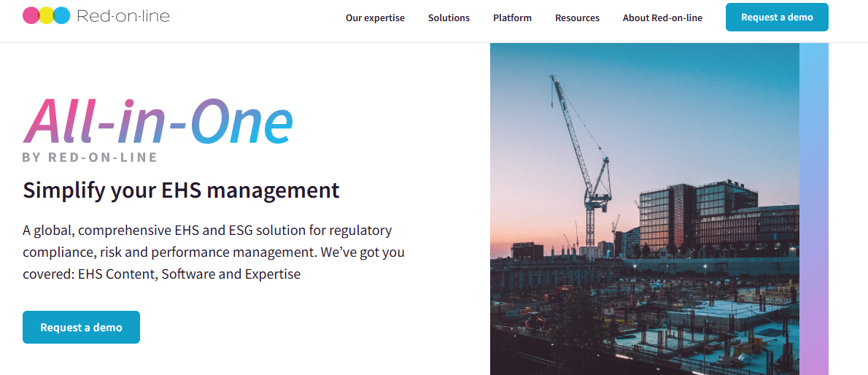Click the BY RED-ON-LINE subtitle text
The height and width of the screenshot is (375, 868).
pos(90,157)
